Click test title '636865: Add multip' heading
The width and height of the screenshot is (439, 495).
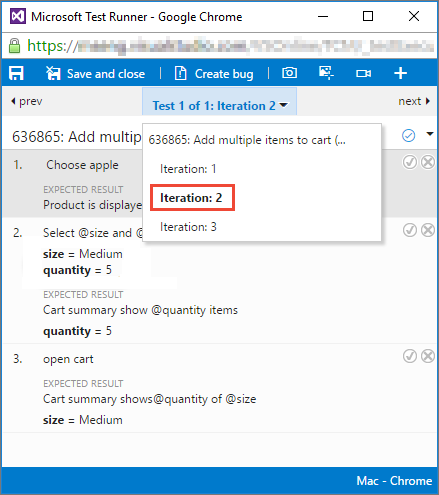pos(77,137)
